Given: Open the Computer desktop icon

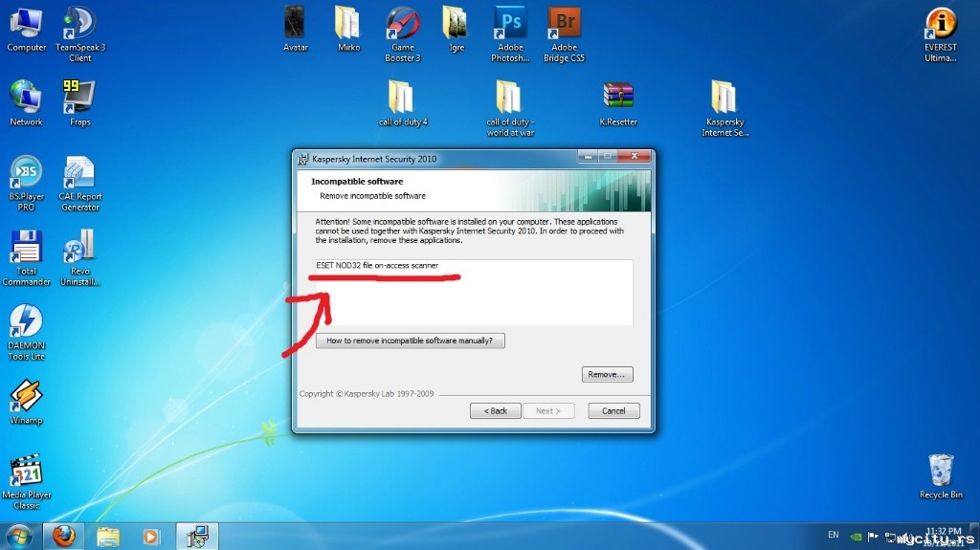Looking at the screenshot, I should [x=26, y=30].
